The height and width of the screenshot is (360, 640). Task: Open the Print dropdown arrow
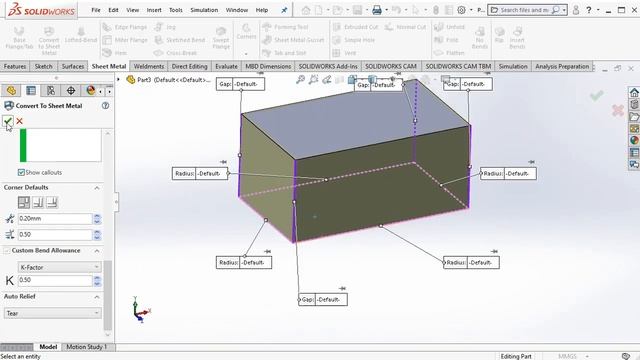click(386, 10)
